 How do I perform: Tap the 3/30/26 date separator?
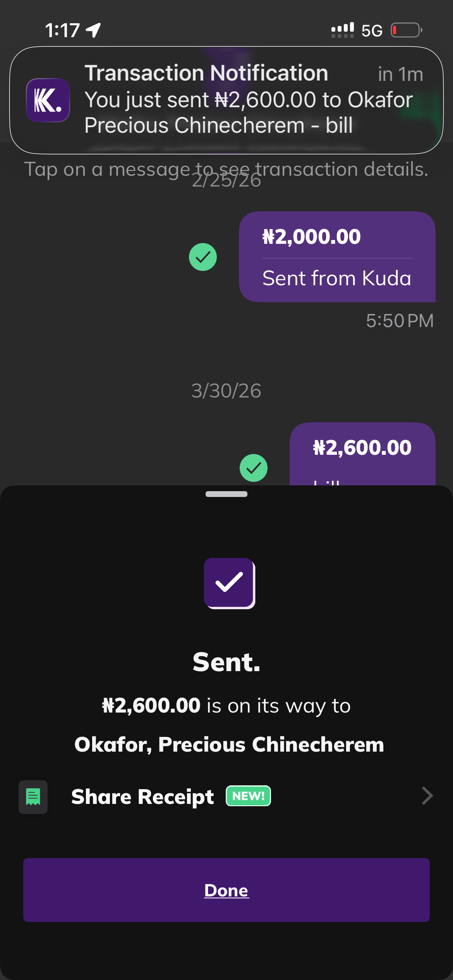click(226, 391)
